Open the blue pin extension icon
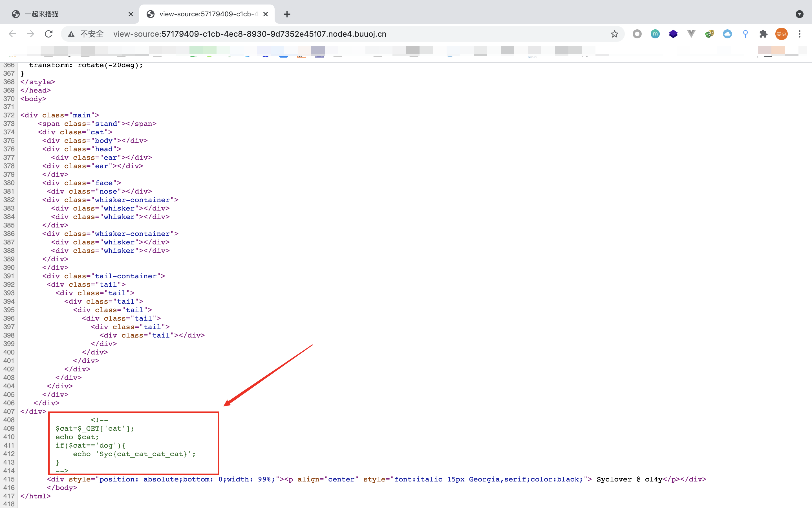This screenshot has height=508, width=812. [x=745, y=34]
